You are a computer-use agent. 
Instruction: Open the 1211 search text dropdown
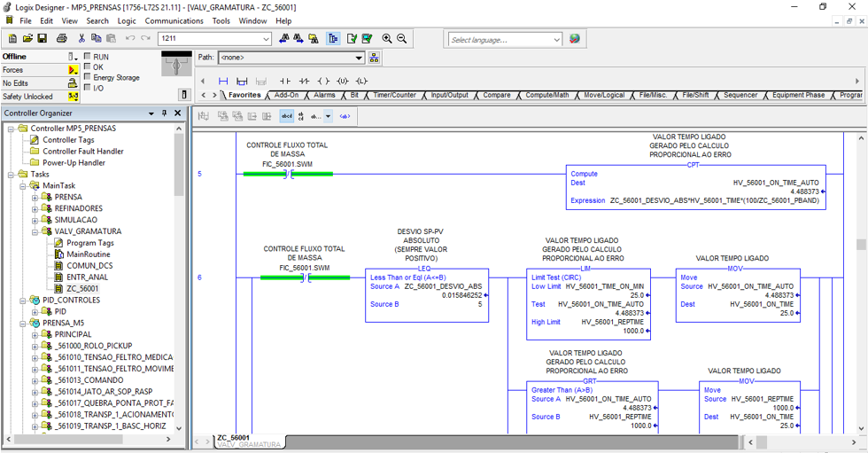pos(266,39)
